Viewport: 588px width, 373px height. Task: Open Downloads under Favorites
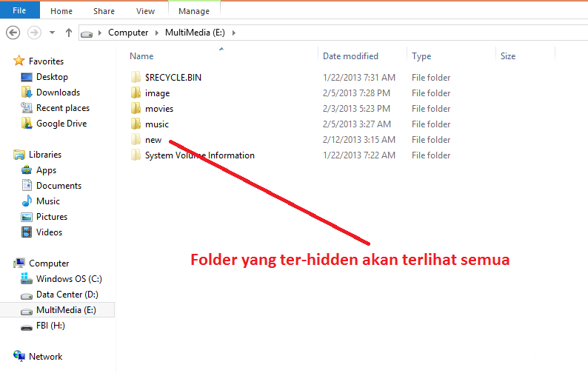click(x=58, y=93)
